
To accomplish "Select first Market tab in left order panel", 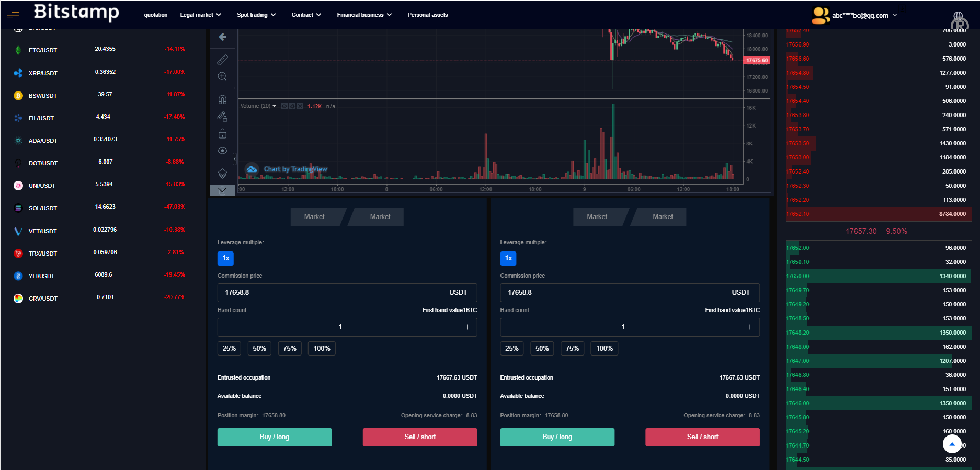I will coord(314,216).
